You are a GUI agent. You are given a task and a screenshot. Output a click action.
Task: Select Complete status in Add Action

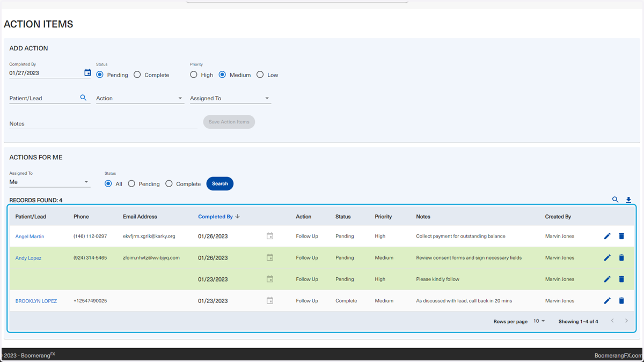point(137,75)
